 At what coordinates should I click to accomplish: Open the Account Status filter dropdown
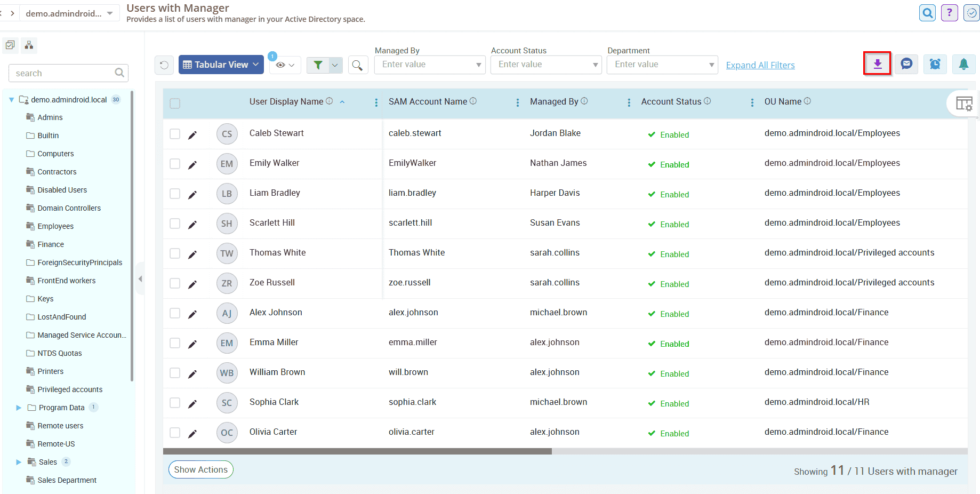595,64
